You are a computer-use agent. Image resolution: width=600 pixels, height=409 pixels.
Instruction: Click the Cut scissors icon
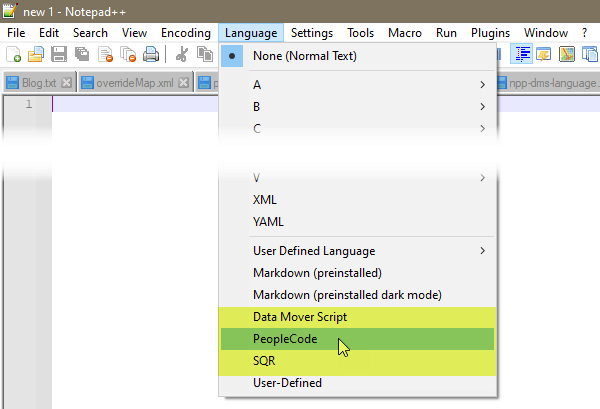coord(182,54)
